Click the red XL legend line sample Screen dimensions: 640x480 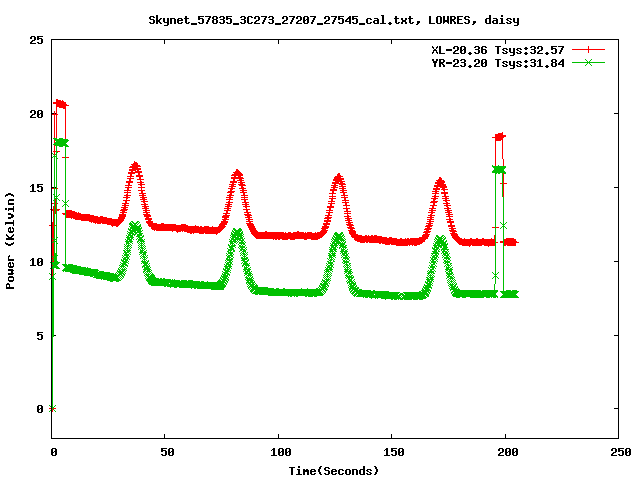pos(588,50)
